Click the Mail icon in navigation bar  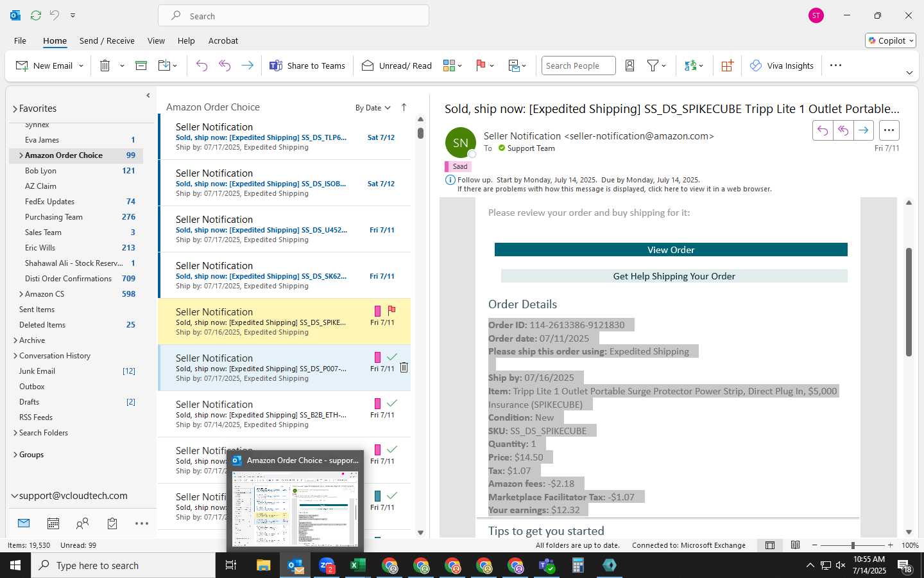click(24, 523)
